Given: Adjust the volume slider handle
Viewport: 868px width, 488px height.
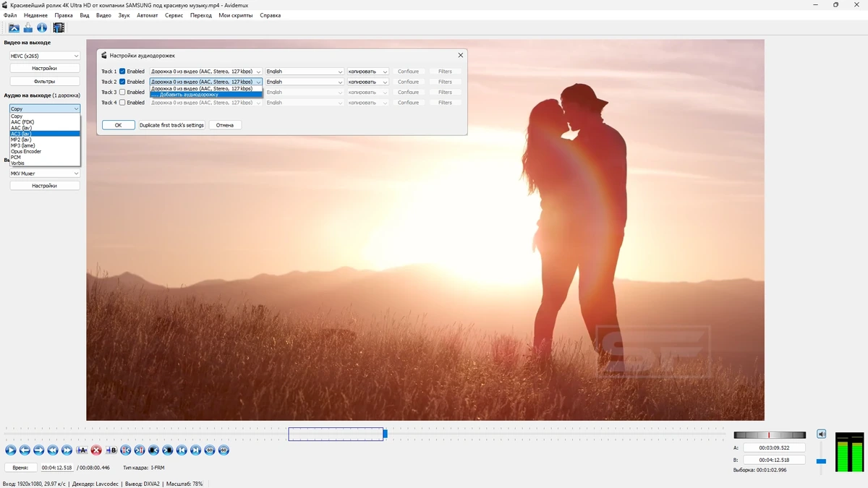Looking at the screenshot, I should click(821, 461).
